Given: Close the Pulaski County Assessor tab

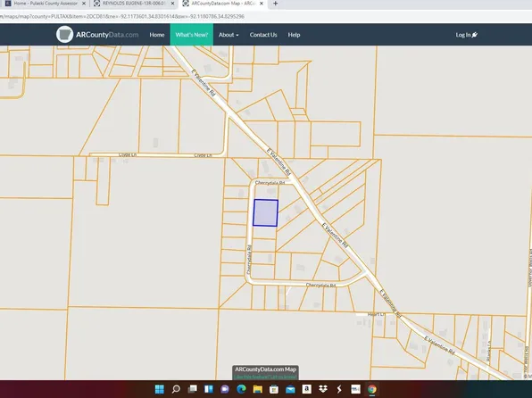Looking at the screenshot, I should pos(84,4).
